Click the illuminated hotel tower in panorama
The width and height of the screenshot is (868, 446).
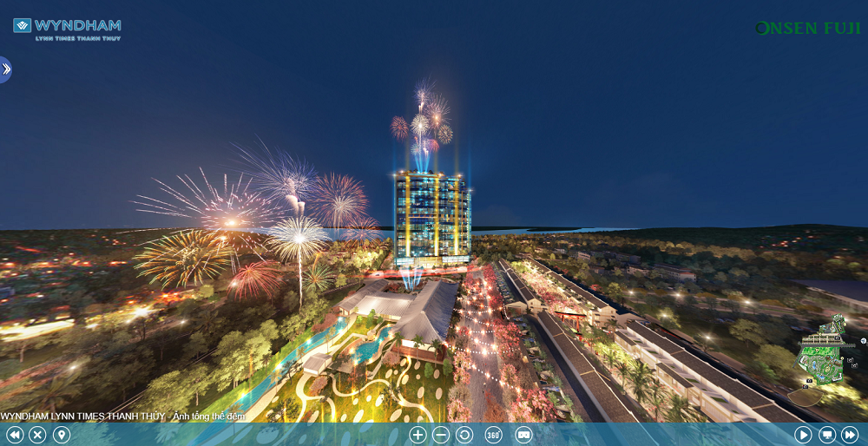point(431,215)
